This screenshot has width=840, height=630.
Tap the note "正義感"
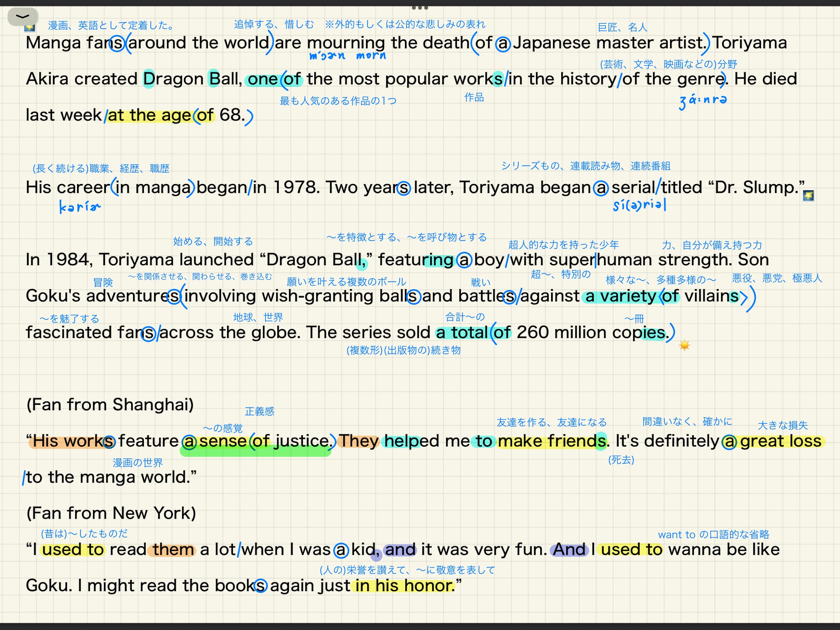[259, 411]
